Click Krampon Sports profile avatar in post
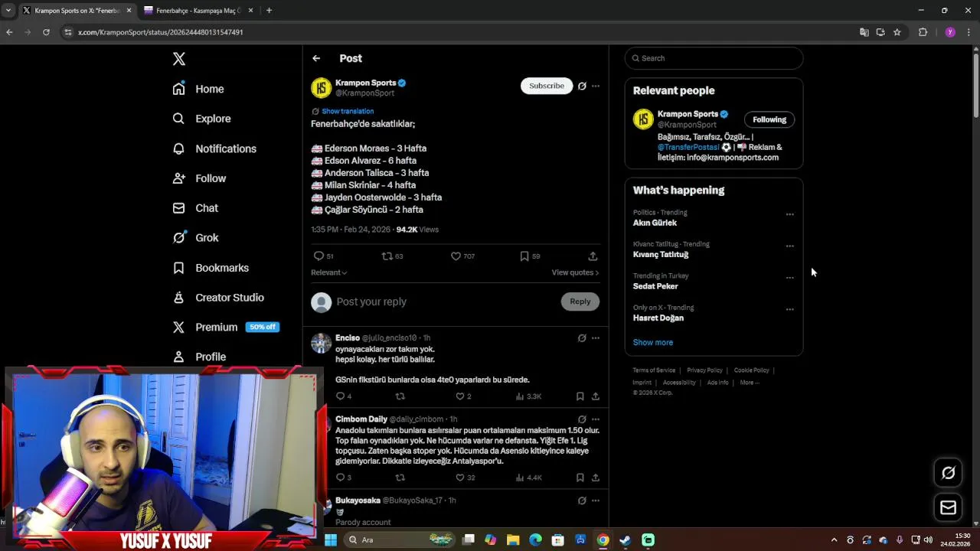980x551 pixels. [x=321, y=88]
